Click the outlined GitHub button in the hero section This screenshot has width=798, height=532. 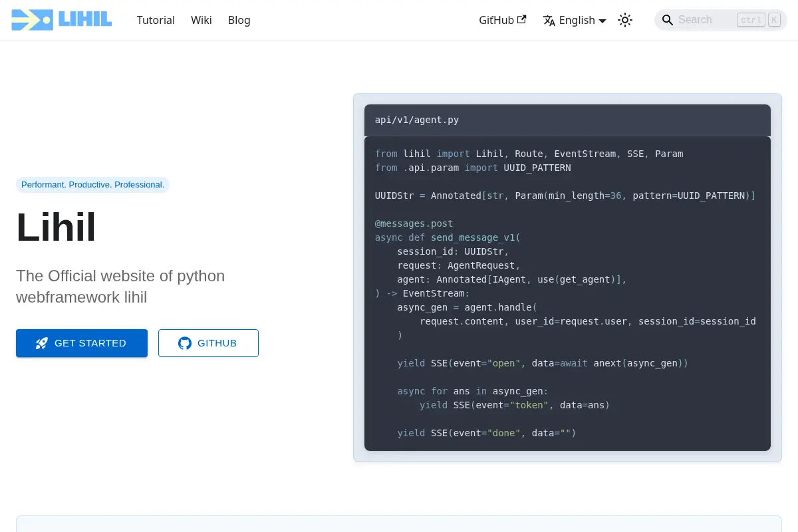[208, 343]
